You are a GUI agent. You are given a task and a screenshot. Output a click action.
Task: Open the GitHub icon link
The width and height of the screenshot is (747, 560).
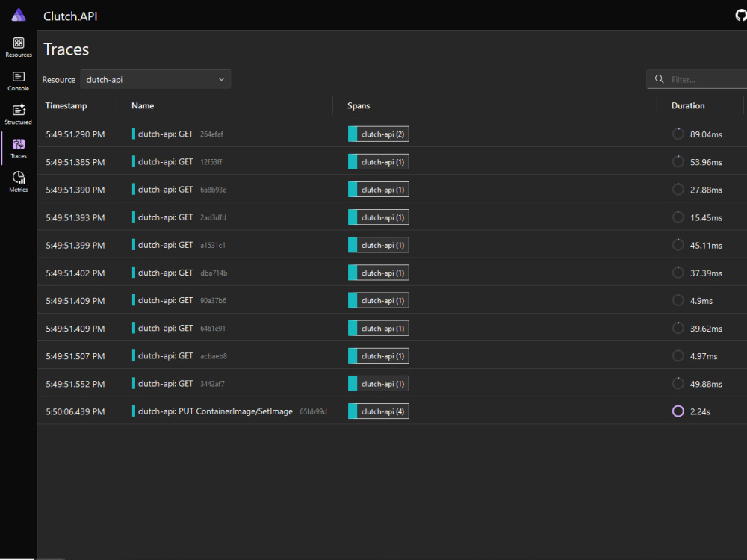pyautogui.click(x=741, y=16)
